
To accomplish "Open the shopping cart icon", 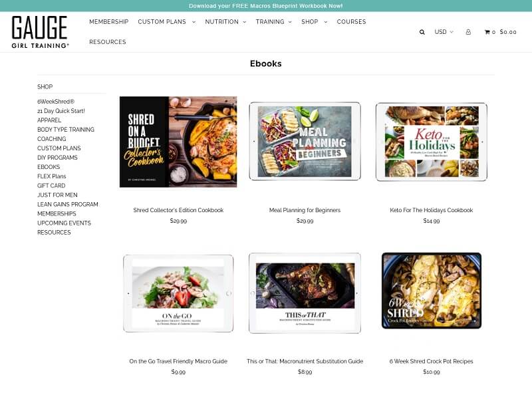I will [x=487, y=32].
